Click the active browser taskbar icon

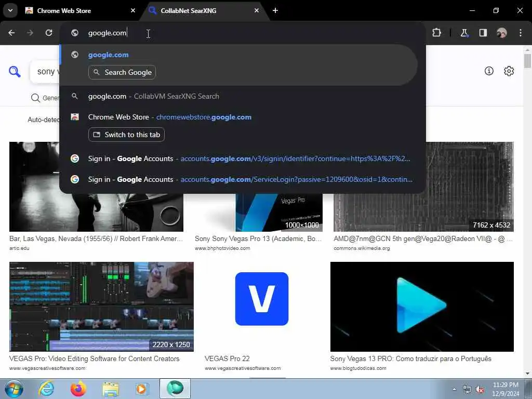175,389
